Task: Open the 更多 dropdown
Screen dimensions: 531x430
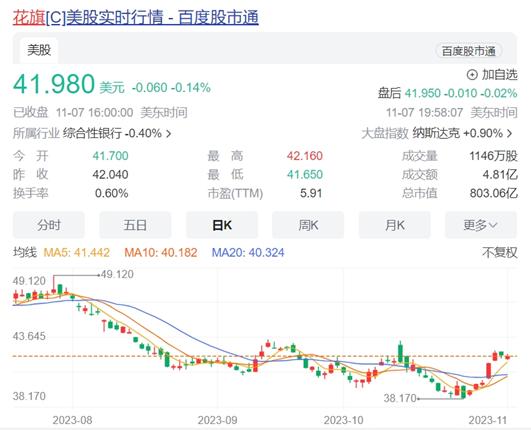Action: point(481,225)
